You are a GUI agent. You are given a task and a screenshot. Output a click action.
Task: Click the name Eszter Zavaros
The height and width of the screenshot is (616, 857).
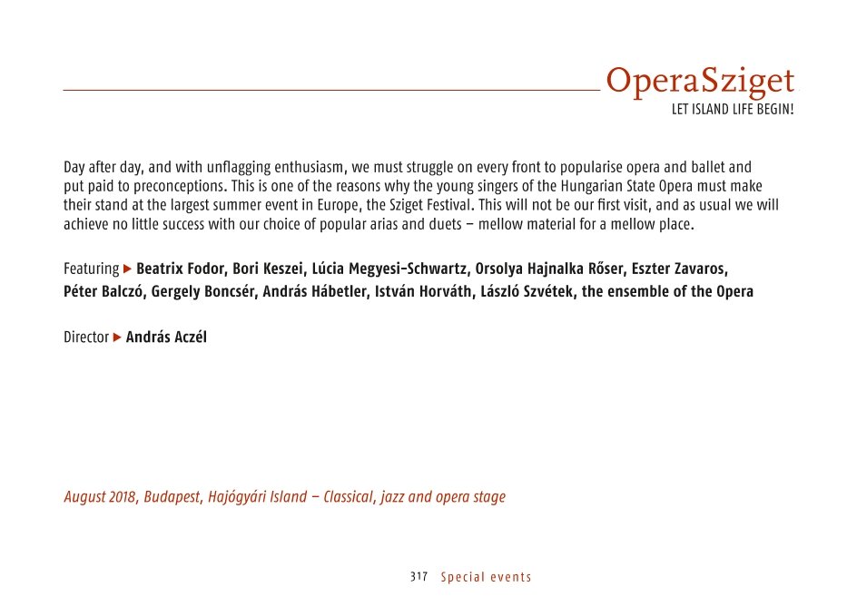678,269
